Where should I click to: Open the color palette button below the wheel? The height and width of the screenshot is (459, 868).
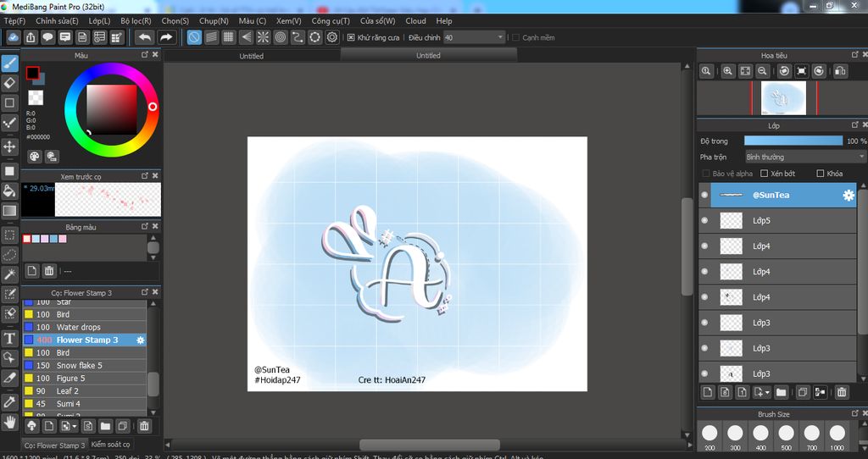pyautogui.click(x=34, y=157)
